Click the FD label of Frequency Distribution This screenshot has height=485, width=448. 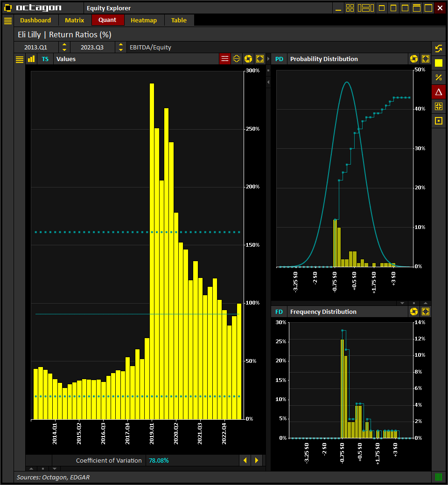[279, 312]
